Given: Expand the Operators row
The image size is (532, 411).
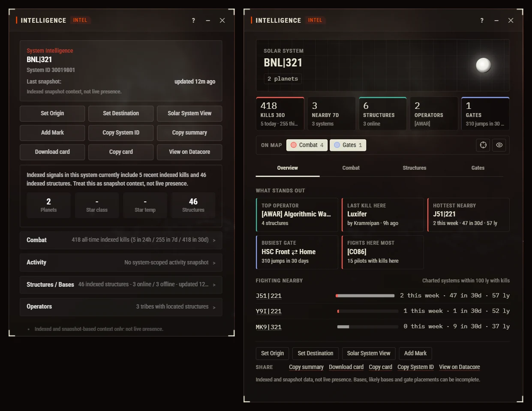Looking at the screenshot, I should (x=121, y=307).
